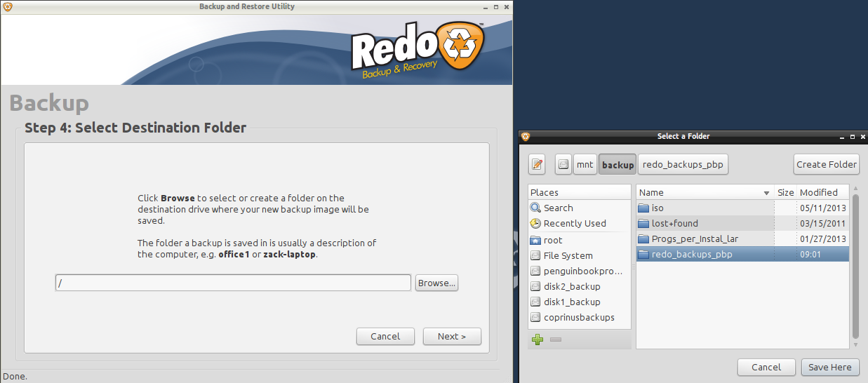Add bookmark with the green plus icon

point(538,340)
